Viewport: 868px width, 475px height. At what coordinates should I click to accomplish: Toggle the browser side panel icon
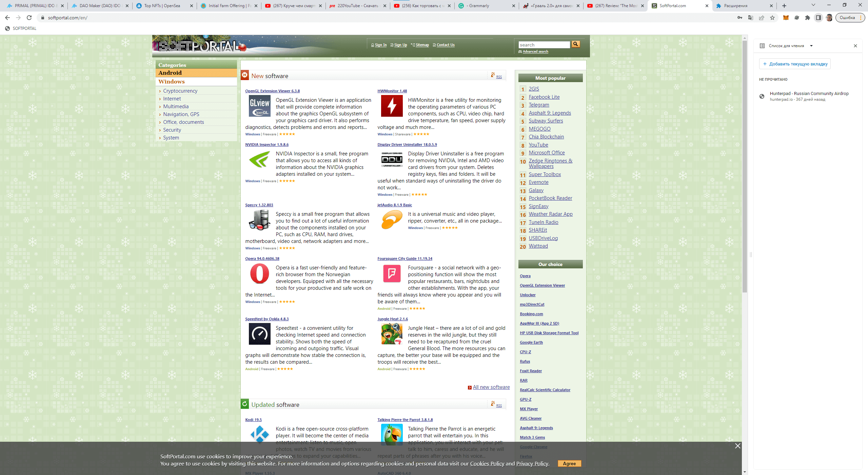(x=818, y=18)
